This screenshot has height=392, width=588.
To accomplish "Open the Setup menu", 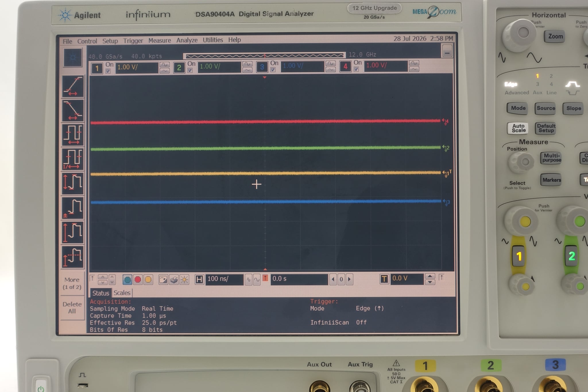I will coord(110,41).
